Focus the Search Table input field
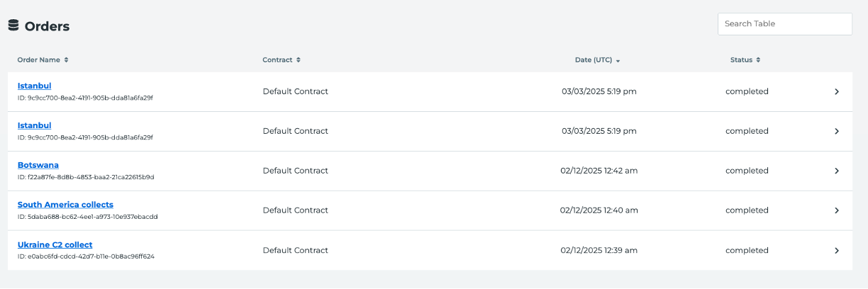868x289 pixels. [x=785, y=23]
